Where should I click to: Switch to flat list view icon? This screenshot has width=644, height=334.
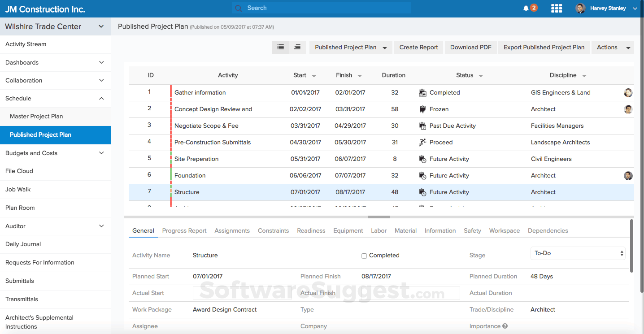point(281,47)
